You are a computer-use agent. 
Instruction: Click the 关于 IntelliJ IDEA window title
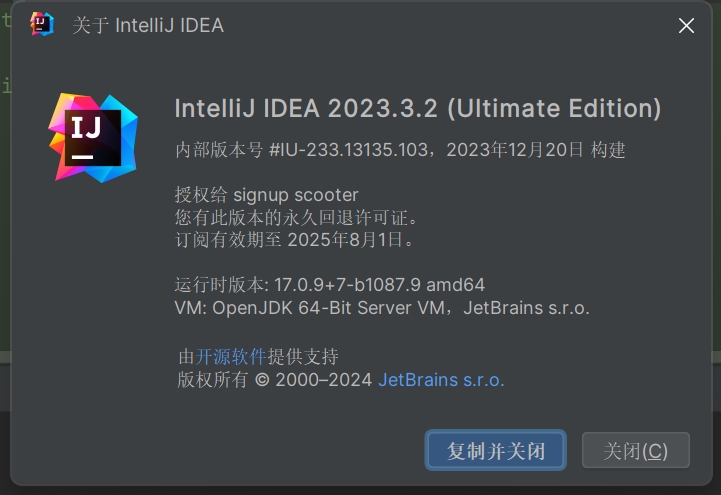tap(148, 26)
